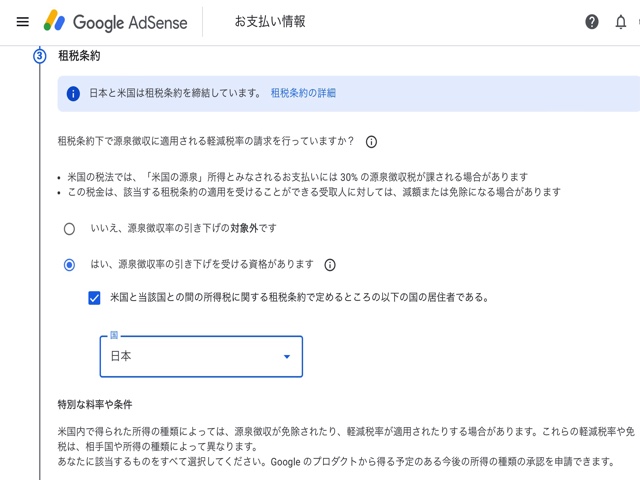Open the help question mark icon
The image size is (640, 480).
(592, 22)
